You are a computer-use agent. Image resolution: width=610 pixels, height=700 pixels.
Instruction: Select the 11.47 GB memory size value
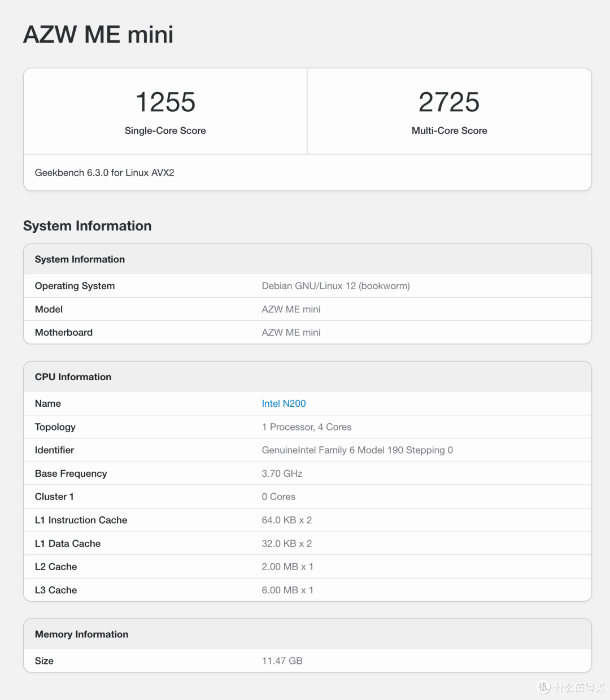[x=282, y=661]
